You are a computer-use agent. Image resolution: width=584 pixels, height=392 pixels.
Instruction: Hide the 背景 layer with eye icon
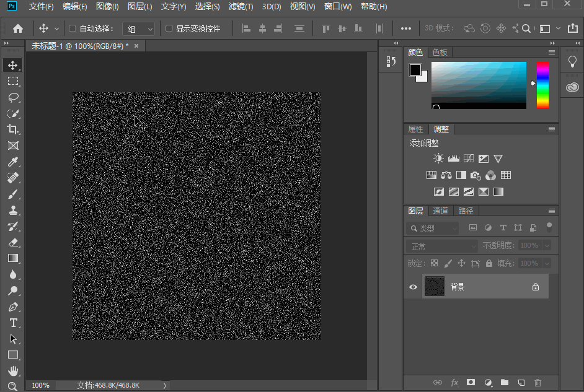(x=414, y=287)
